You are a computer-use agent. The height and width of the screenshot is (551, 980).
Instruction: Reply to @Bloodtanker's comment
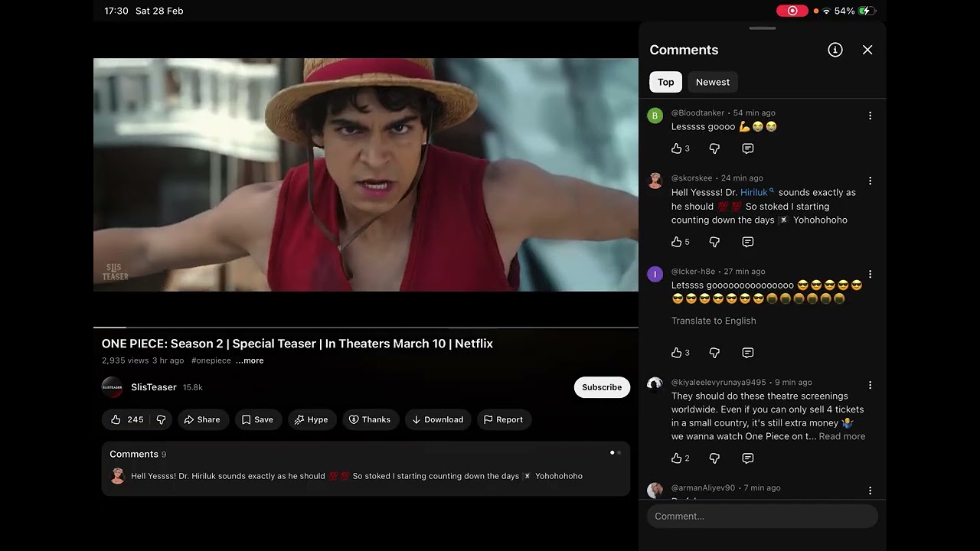(x=748, y=148)
